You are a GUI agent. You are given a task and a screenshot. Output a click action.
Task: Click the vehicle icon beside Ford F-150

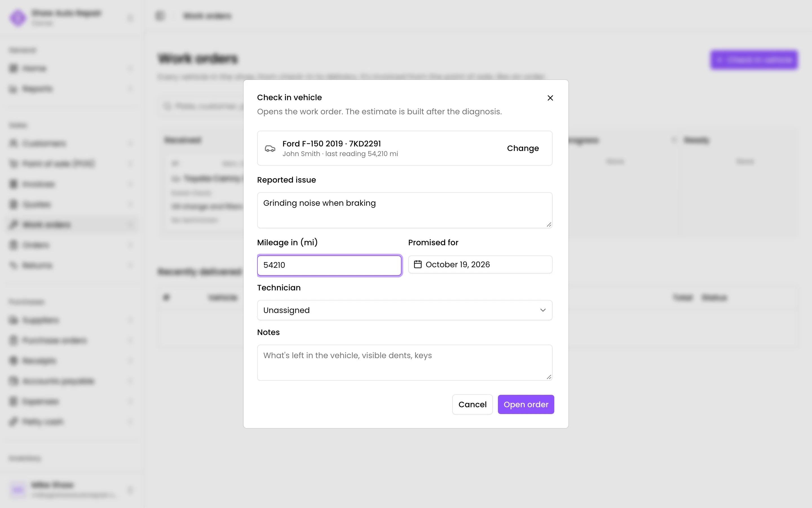tap(270, 148)
